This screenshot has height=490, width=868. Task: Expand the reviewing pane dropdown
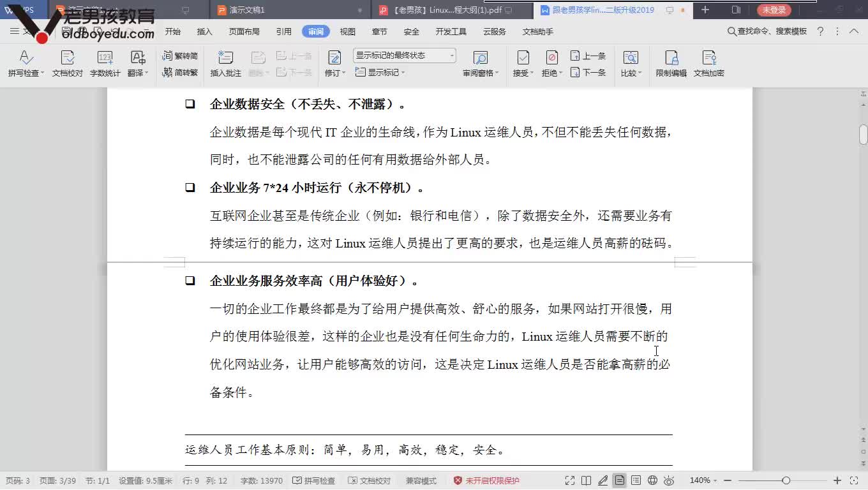point(497,73)
